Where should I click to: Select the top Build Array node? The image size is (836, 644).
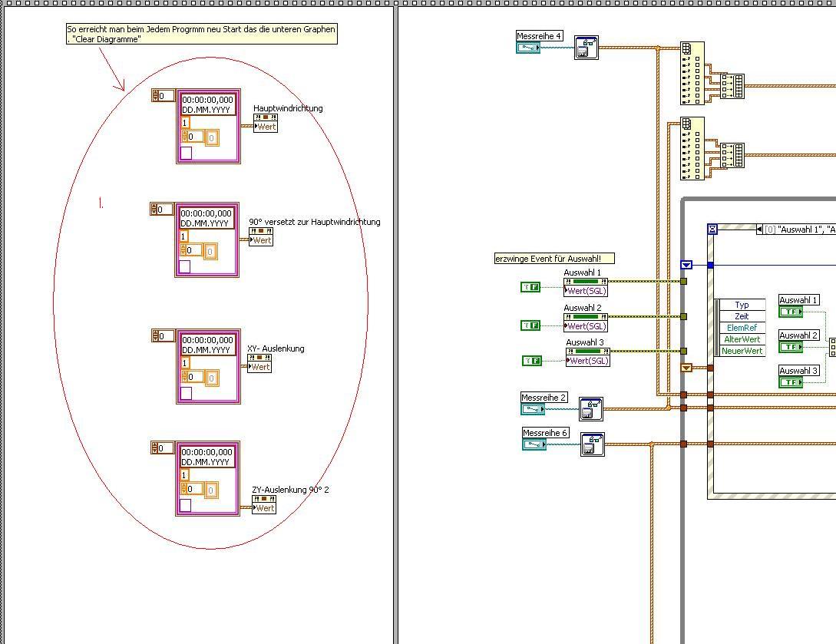pos(732,86)
